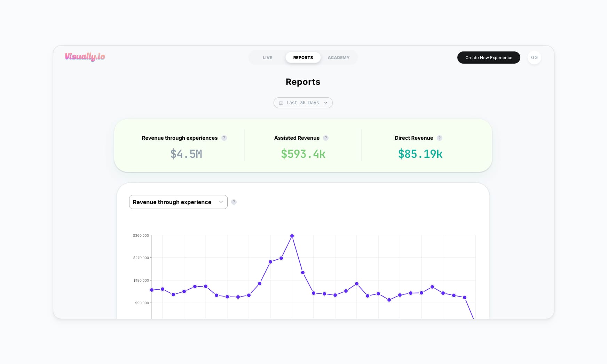607x364 pixels.
Task: Click the first data point on chart
Action: click(x=152, y=290)
